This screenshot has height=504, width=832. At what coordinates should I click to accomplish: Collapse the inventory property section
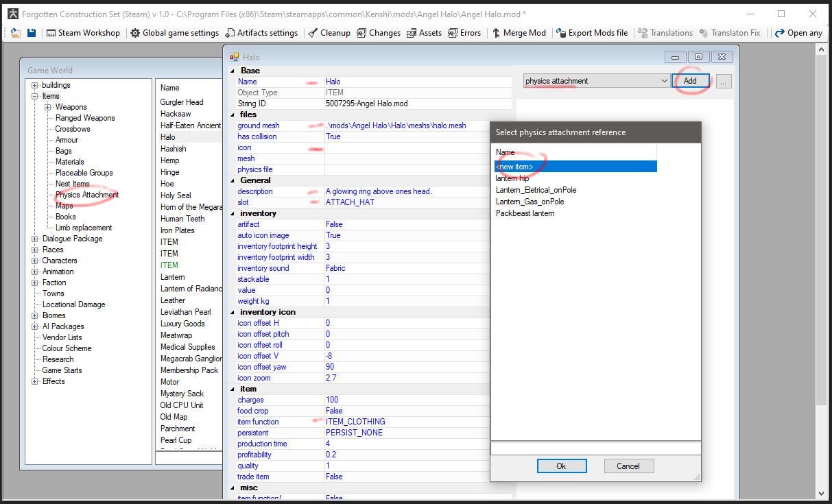click(232, 213)
